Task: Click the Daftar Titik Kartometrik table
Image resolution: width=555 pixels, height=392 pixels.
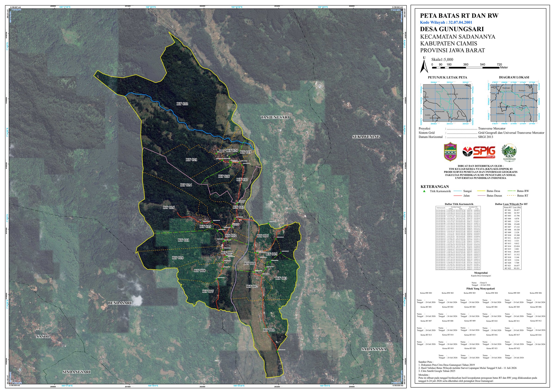Action: (458, 238)
